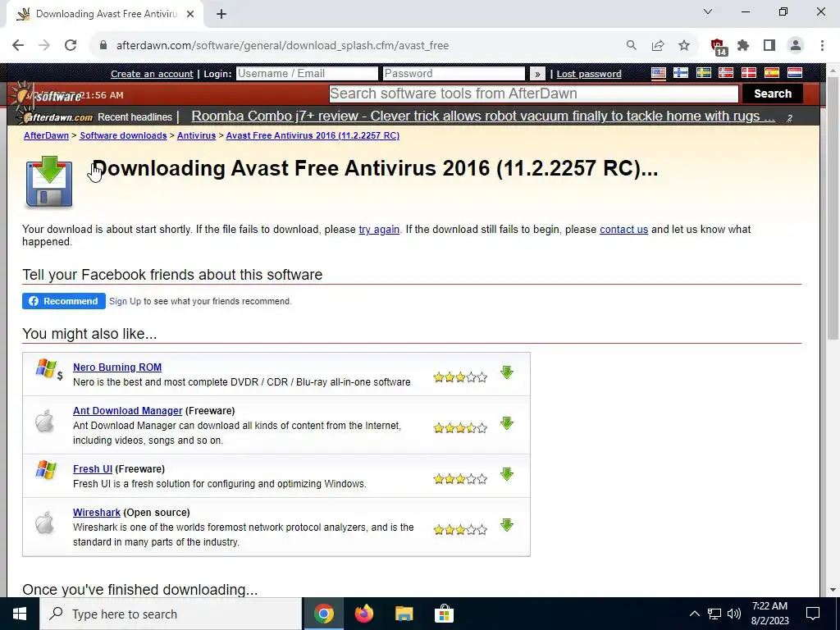The image size is (840, 630).
Task: Switch site language to the US flag
Action: click(x=659, y=73)
